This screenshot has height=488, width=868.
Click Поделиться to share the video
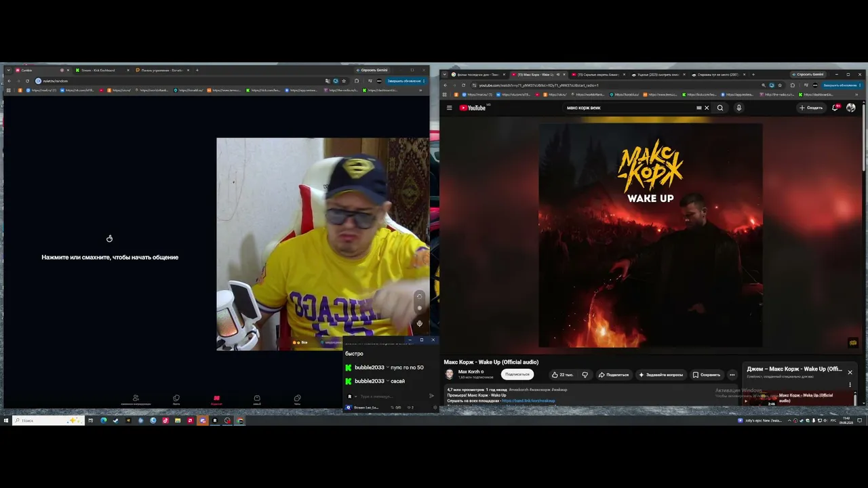click(613, 375)
